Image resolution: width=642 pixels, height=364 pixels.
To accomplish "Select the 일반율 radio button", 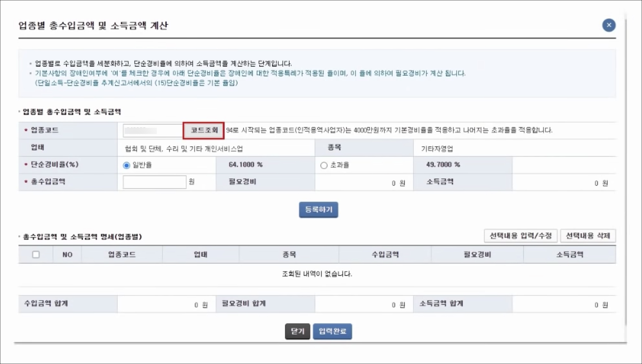I will tap(126, 165).
